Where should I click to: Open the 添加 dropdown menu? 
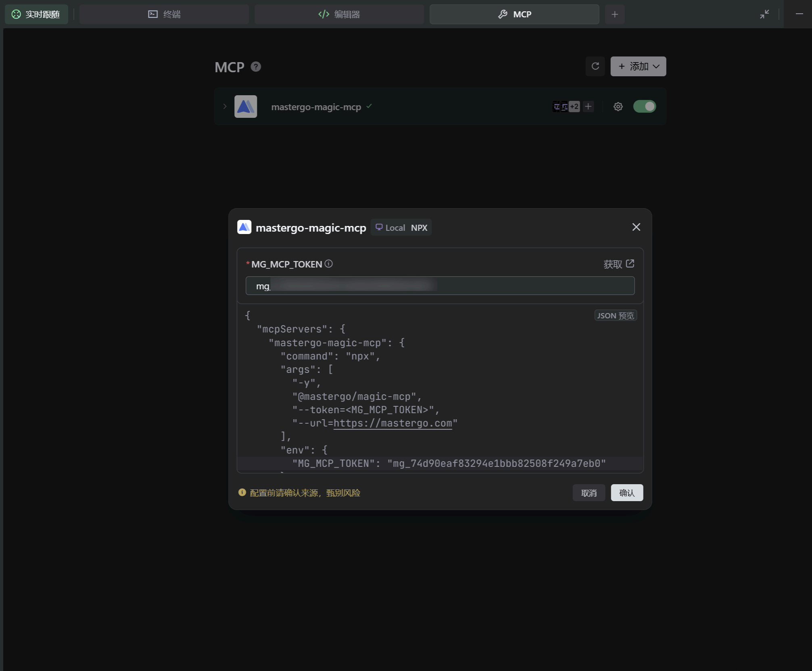point(638,66)
